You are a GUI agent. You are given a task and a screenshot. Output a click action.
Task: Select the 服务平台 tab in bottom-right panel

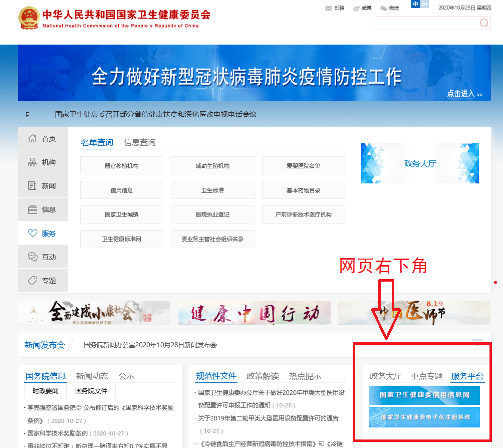[467, 376]
